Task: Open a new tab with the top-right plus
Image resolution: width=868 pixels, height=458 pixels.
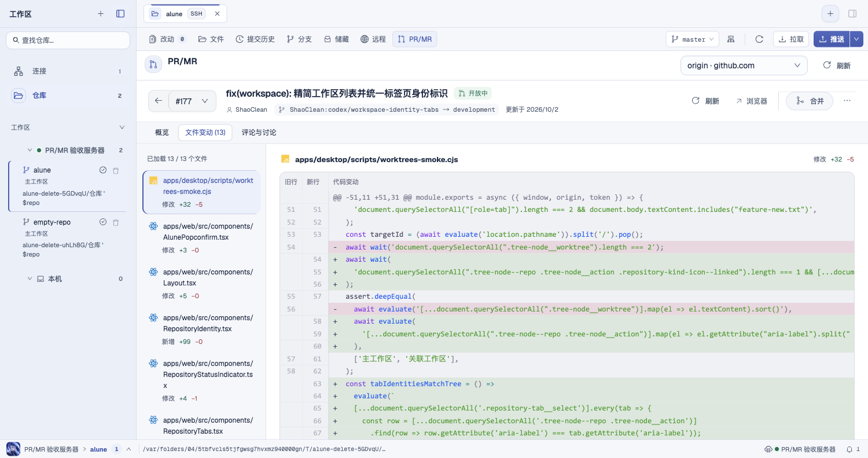Action: point(830,13)
